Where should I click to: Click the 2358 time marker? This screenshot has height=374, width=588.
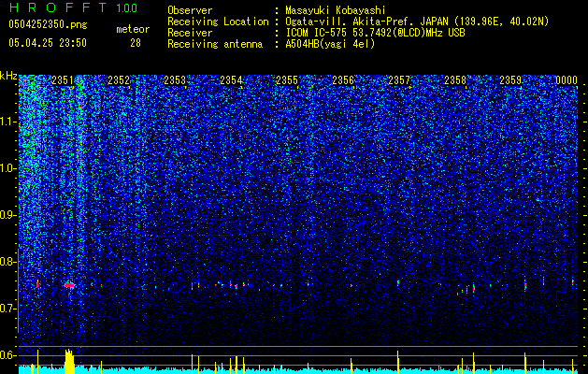(455, 80)
